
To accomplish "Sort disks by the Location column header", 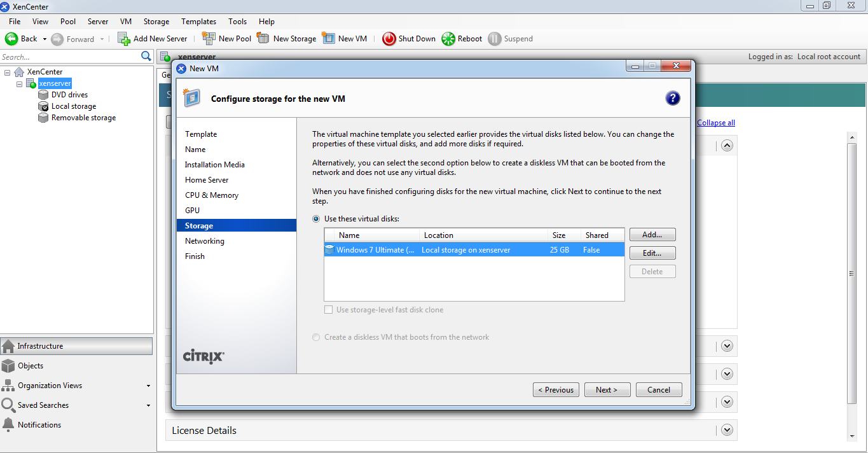I will click(483, 235).
